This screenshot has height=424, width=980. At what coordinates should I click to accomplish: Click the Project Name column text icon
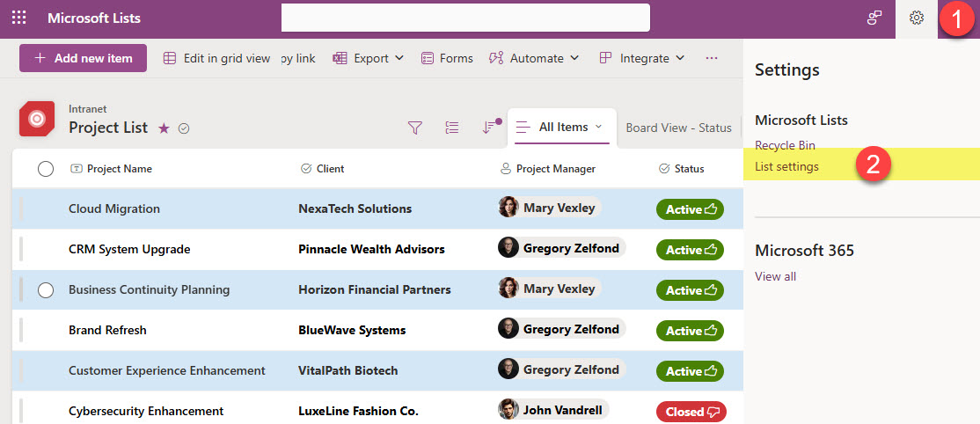[x=77, y=168]
